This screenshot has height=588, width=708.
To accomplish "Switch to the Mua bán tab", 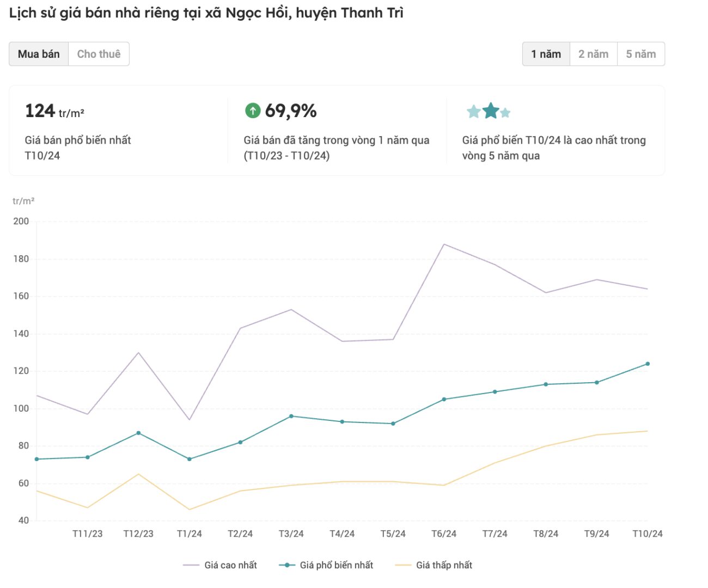I will (x=39, y=54).
